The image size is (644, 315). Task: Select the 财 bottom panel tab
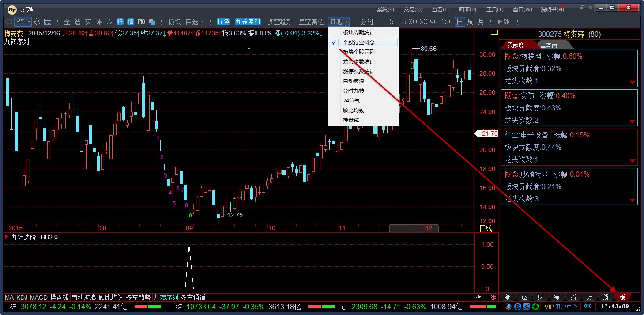click(x=541, y=297)
